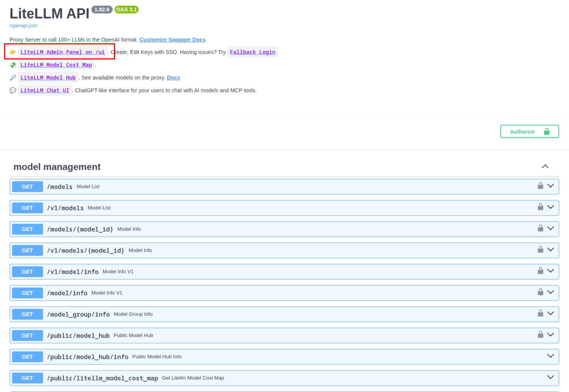
Task: Expand the /v1/models/{model_id} endpoint chevron
Action: (551, 249)
